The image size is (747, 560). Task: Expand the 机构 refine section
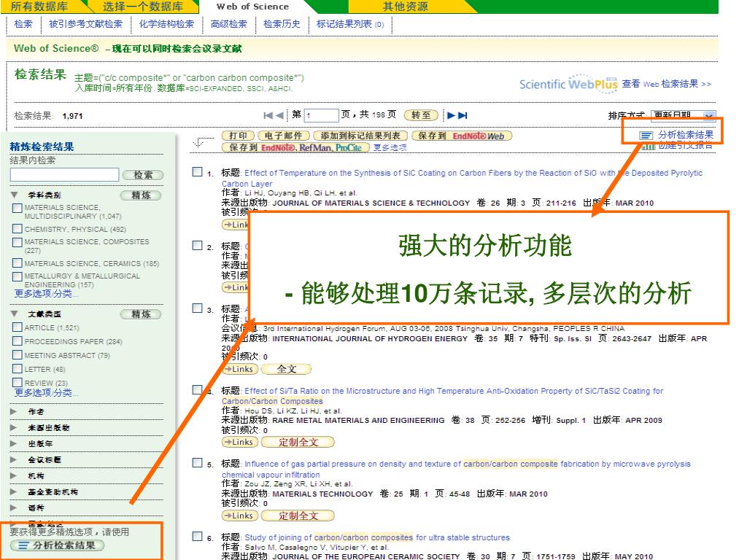click(x=13, y=475)
